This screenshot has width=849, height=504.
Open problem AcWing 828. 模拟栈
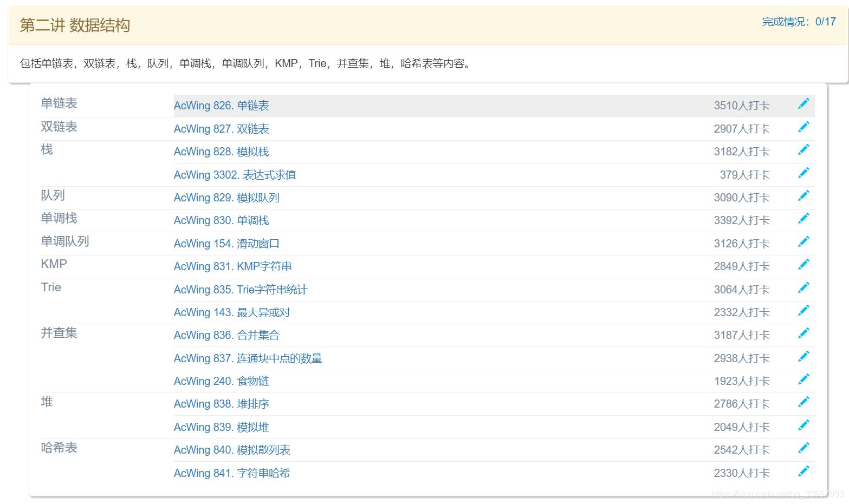(x=221, y=152)
